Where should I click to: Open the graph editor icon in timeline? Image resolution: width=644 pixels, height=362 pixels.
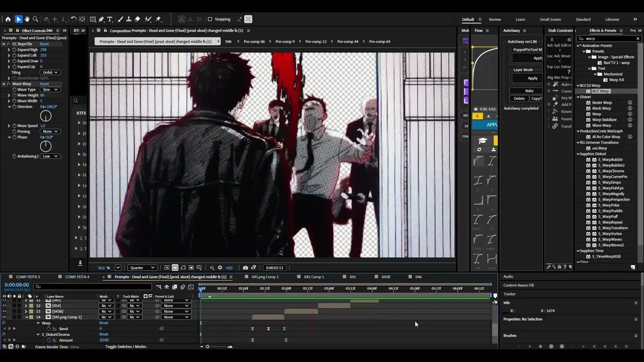pyautogui.click(x=191, y=287)
